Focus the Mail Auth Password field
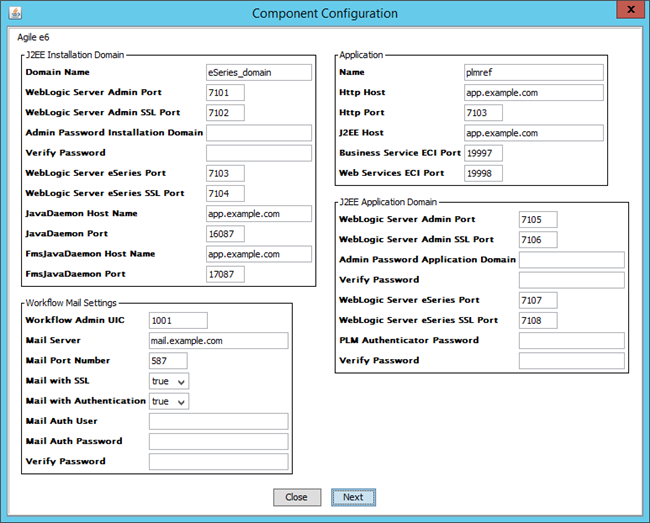The image size is (650, 523). (x=218, y=441)
